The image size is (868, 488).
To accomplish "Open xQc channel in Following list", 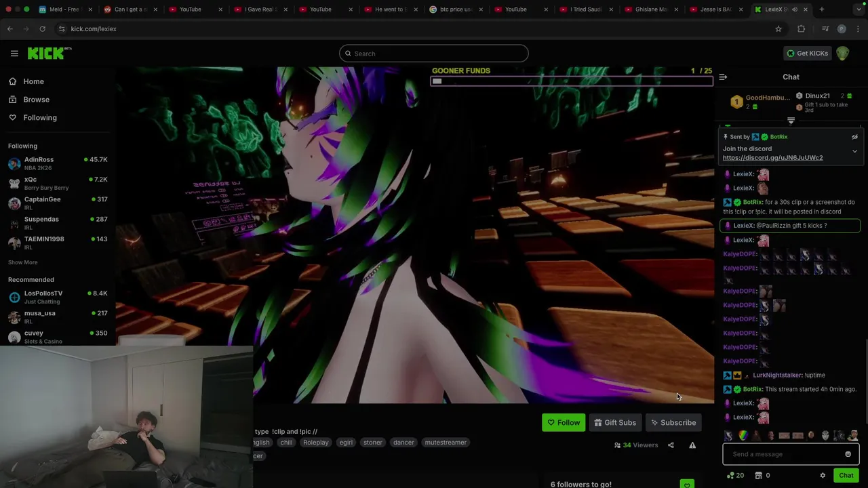I will 58,183.
